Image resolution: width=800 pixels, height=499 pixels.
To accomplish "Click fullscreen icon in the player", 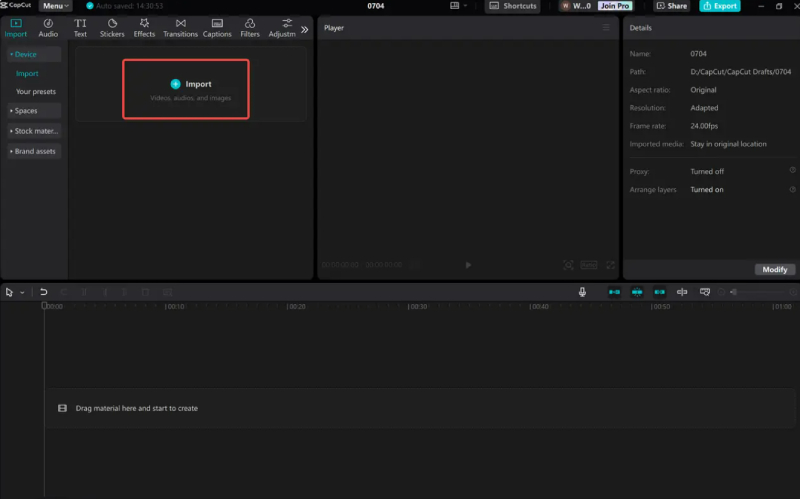I will [609, 265].
